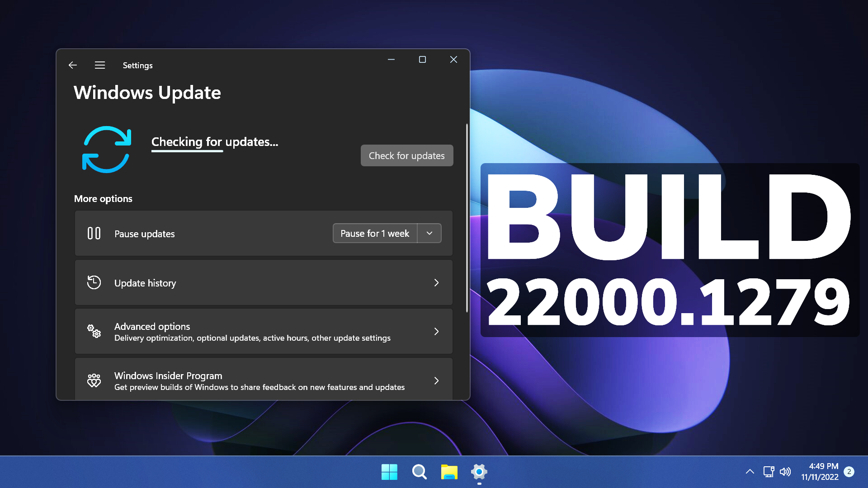Open the Pause for 1 week dropdown
Viewport: 868px width, 488px height.
point(429,233)
